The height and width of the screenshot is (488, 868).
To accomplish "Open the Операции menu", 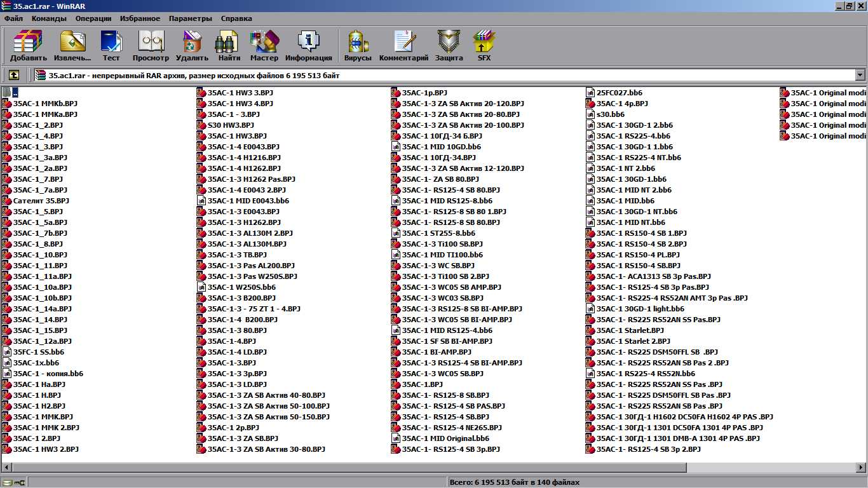I will 93,18.
